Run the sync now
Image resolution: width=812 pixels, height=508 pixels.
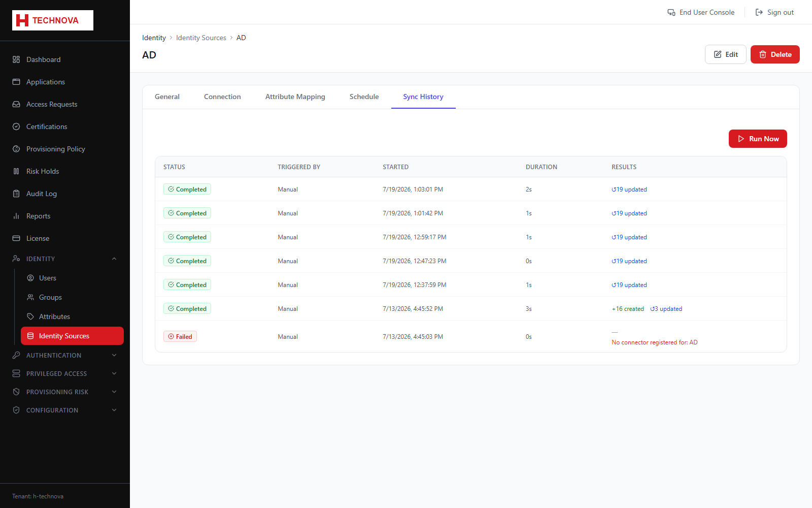(x=758, y=139)
